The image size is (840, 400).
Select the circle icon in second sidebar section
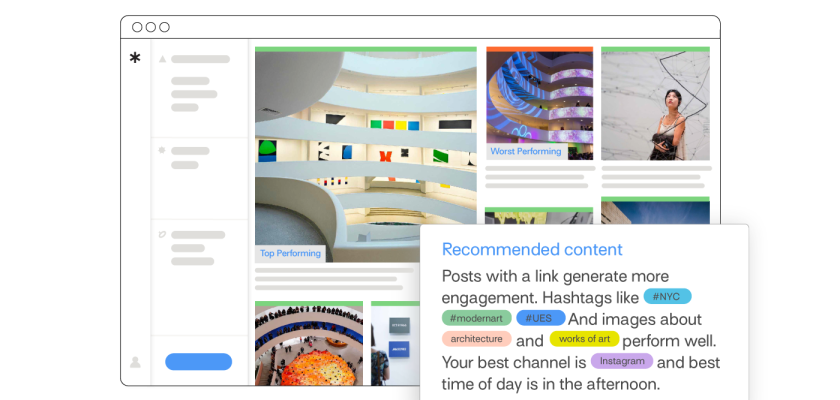(162, 150)
